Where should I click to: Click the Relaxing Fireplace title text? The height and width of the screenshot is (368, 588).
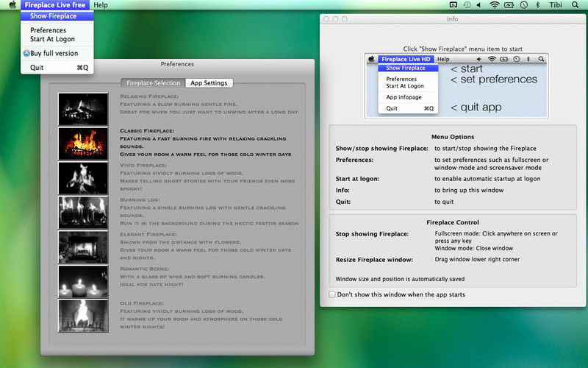pos(149,96)
